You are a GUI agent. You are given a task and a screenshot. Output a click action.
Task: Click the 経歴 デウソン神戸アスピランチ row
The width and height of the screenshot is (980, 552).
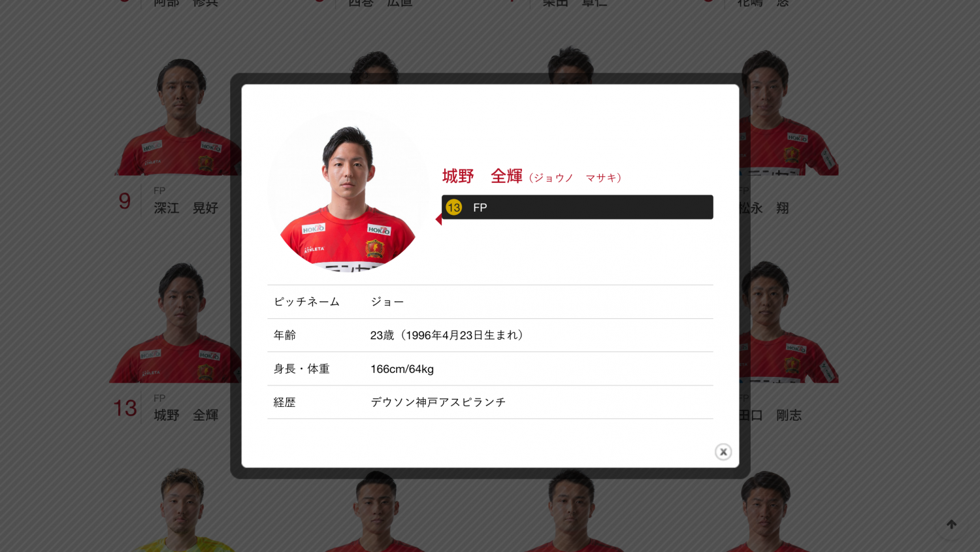click(490, 402)
